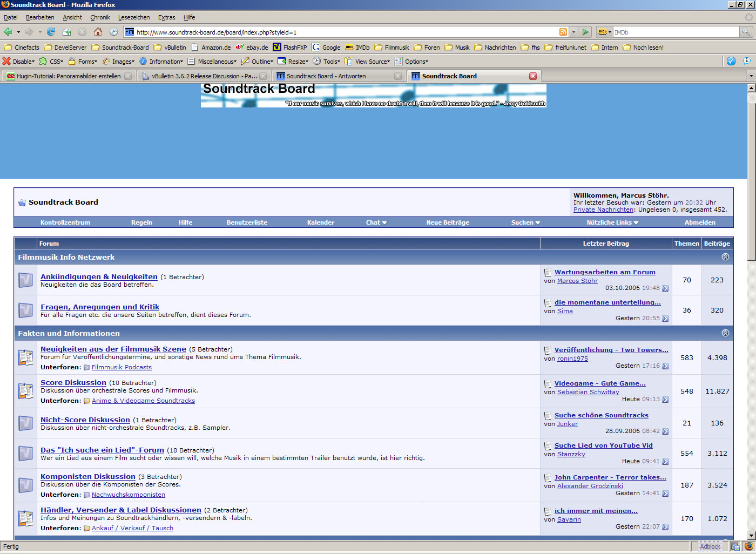The width and height of the screenshot is (756, 554).
Task: Open the Web Developer Forms menu
Action: pos(83,62)
